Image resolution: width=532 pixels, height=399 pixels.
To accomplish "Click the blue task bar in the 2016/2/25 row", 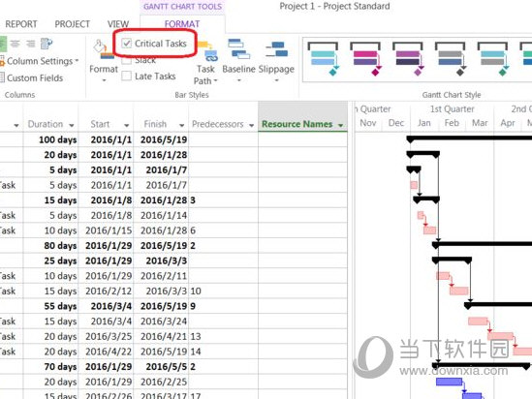I will [450, 382].
